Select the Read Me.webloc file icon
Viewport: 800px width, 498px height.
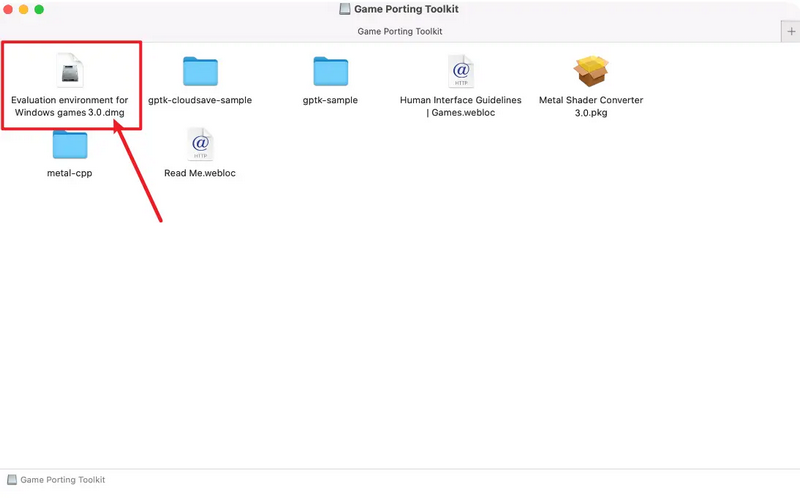coord(200,144)
